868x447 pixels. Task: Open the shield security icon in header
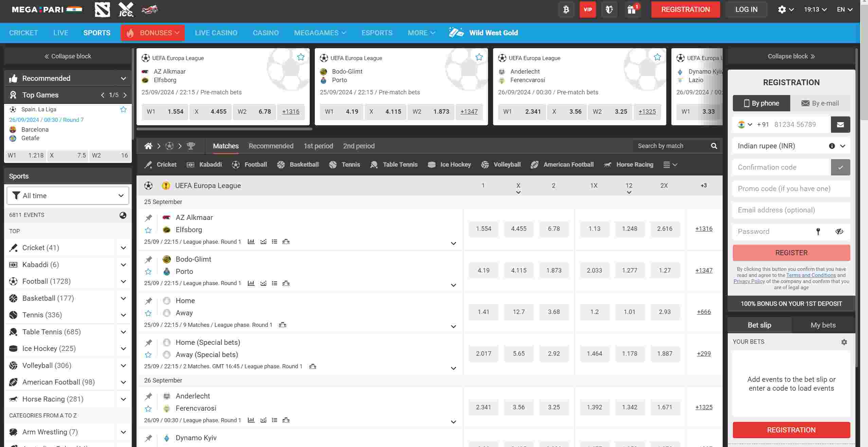(x=609, y=10)
